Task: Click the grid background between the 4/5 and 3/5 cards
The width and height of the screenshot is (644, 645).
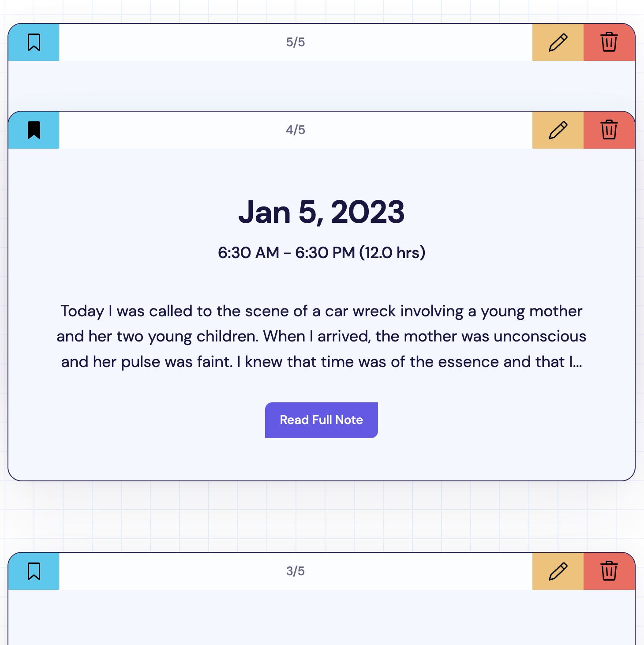Action: click(x=321, y=516)
